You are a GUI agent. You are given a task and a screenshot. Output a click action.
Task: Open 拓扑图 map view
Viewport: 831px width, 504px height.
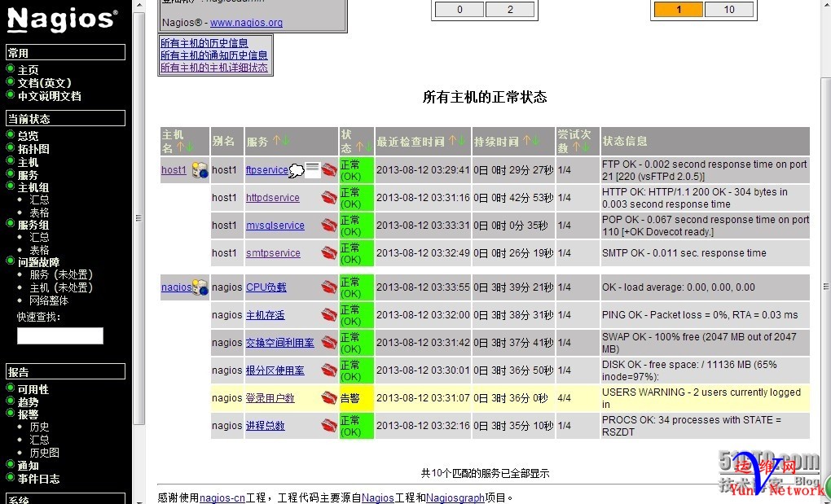point(33,149)
